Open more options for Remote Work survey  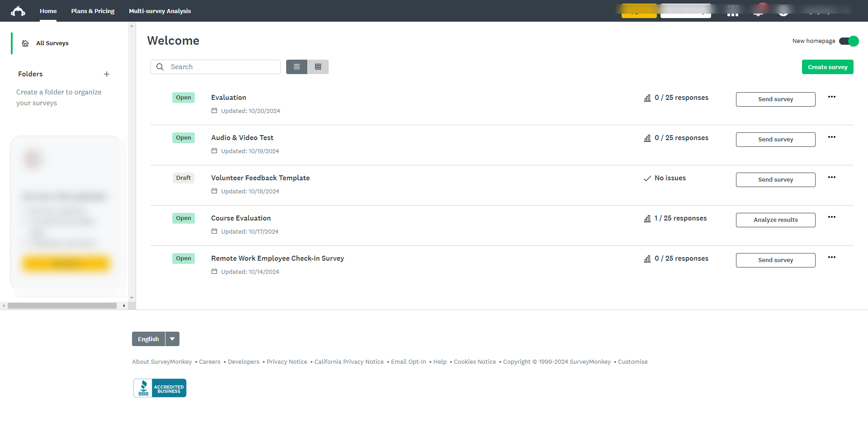coord(832,258)
